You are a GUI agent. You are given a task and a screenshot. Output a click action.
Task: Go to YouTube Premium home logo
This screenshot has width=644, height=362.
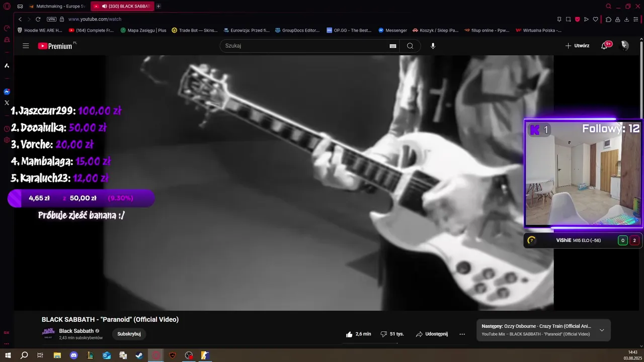coord(55,46)
